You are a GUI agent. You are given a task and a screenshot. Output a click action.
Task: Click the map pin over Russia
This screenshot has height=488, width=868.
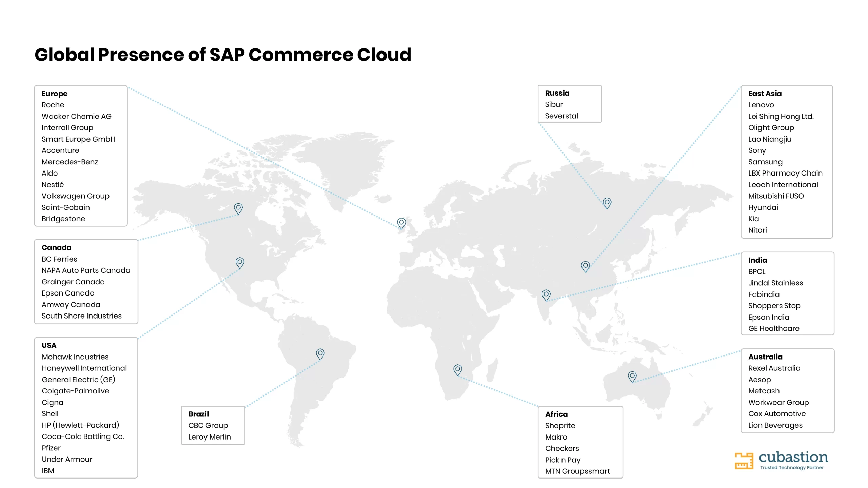[607, 203]
